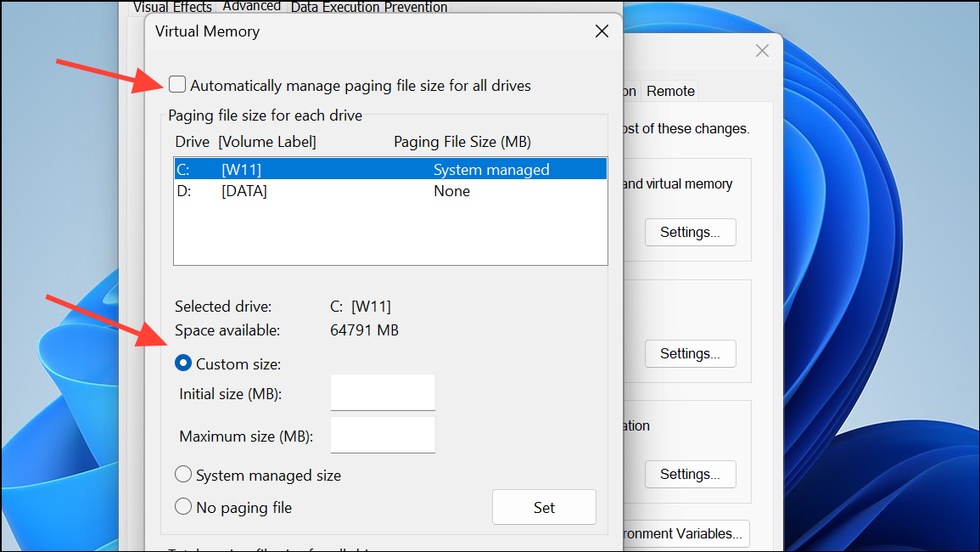Image resolution: width=980 pixels, height=552 pixels.
Task: Choose System managed size option
Action: pos(183,475)
